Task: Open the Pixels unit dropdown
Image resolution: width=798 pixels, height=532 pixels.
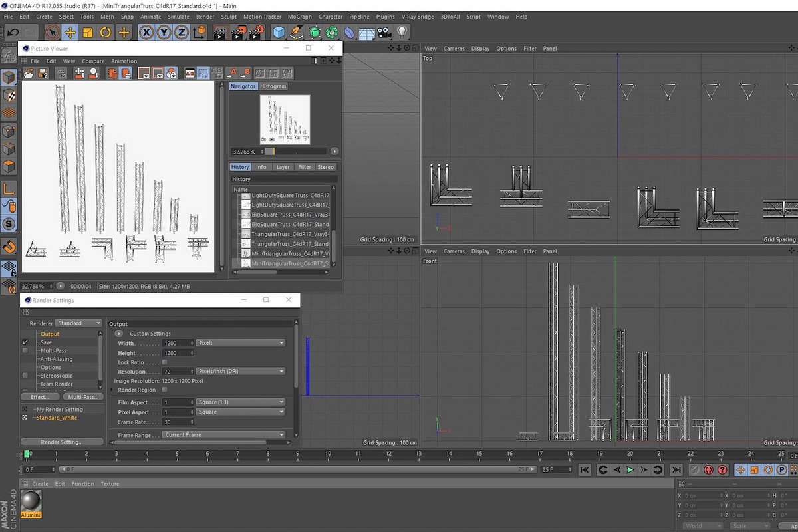Action: [241, 343]
